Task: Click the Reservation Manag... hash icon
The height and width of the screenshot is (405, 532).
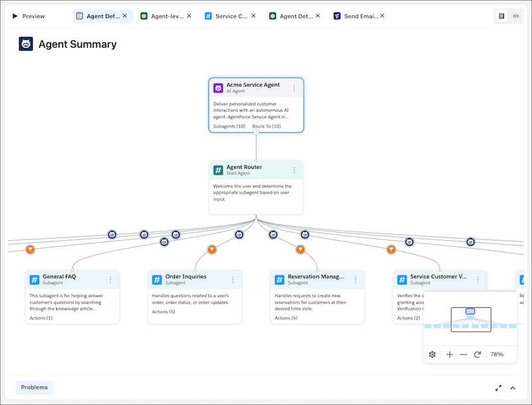Action: tap(279, 279)
